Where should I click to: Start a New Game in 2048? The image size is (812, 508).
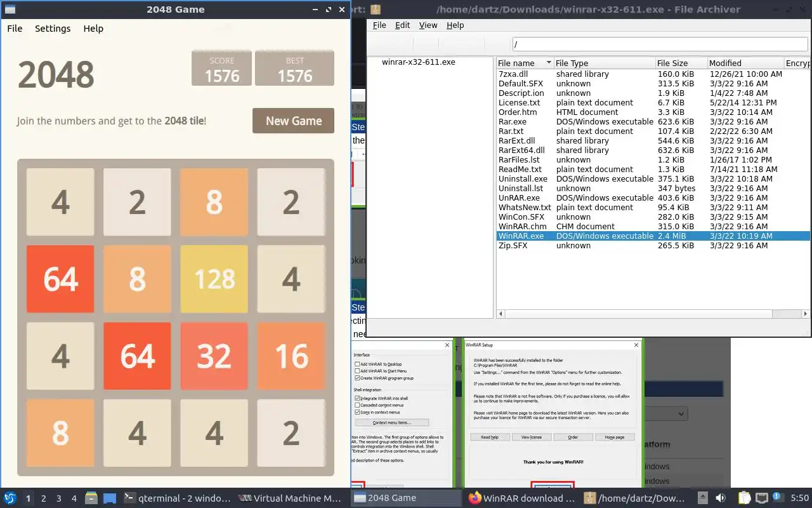coord(293,121)
